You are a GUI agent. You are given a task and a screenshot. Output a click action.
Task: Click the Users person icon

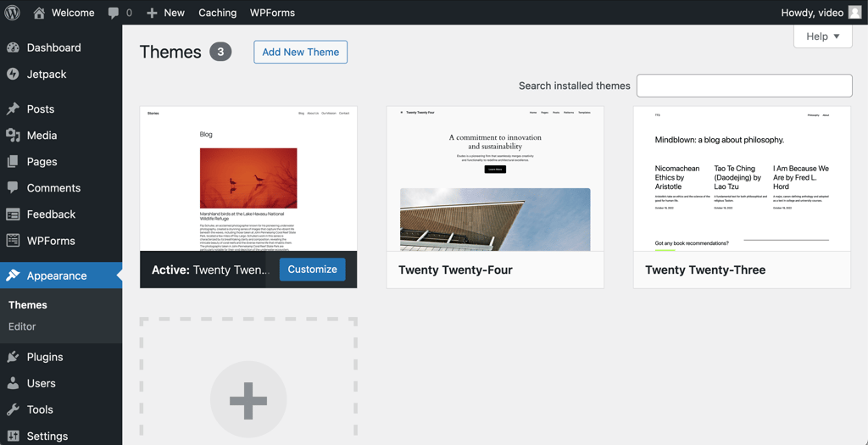(13, 383)
